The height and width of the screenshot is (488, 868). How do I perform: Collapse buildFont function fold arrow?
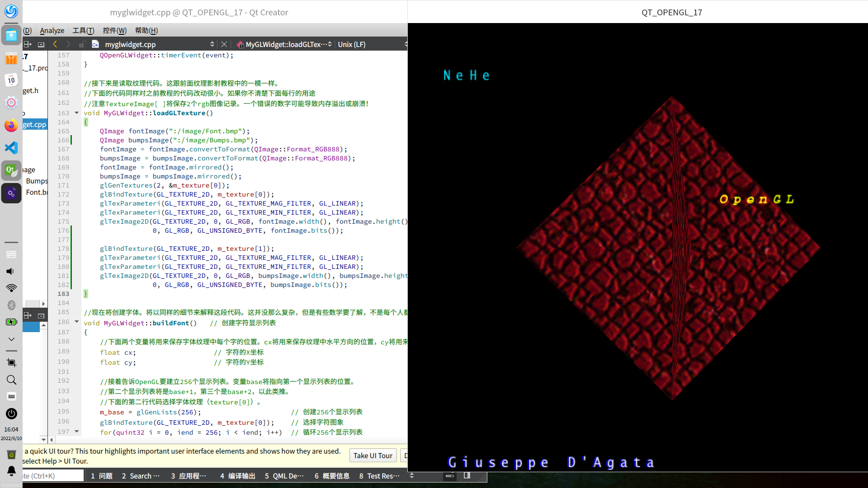click(77, 322)
